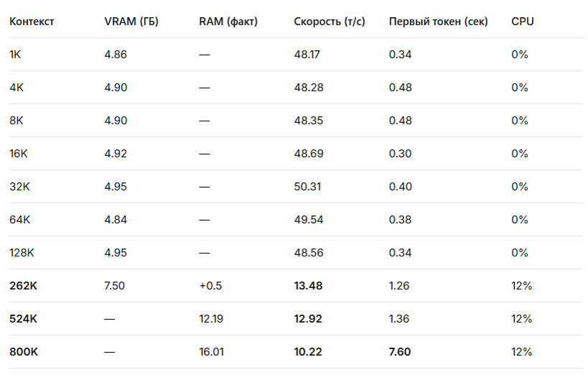Click the Скорость (т/с) column header
The image size is (588, 380).
pyautogui.click(x=330, y=22)
